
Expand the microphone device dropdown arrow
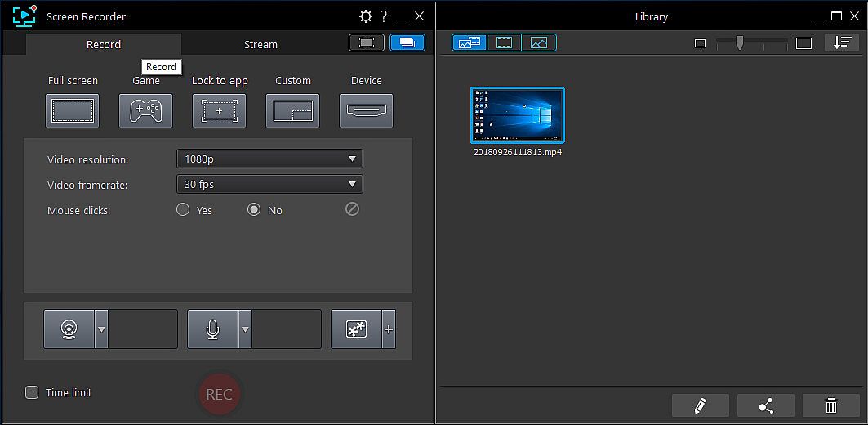pyautogui.click(x=245, y=329)
